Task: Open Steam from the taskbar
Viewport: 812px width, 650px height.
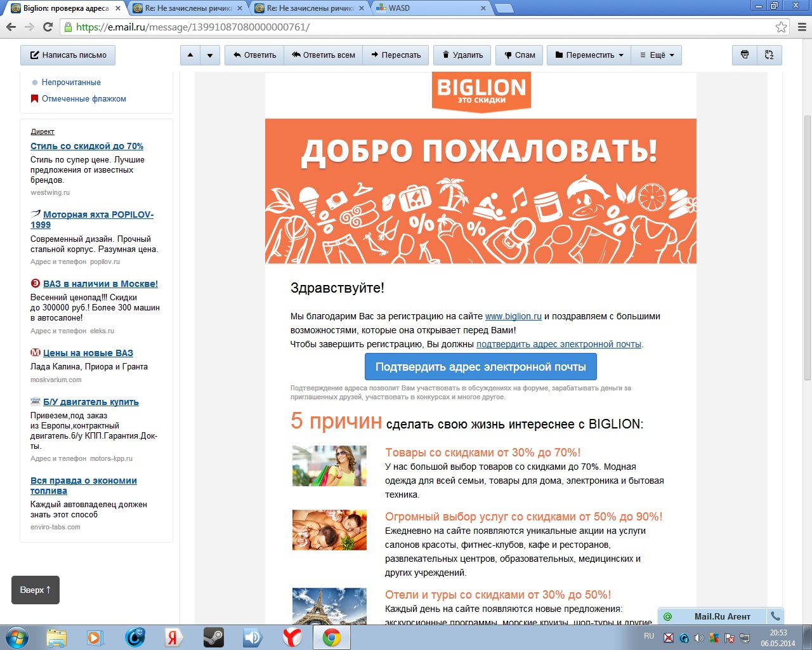Action: [x=214, y=637]
